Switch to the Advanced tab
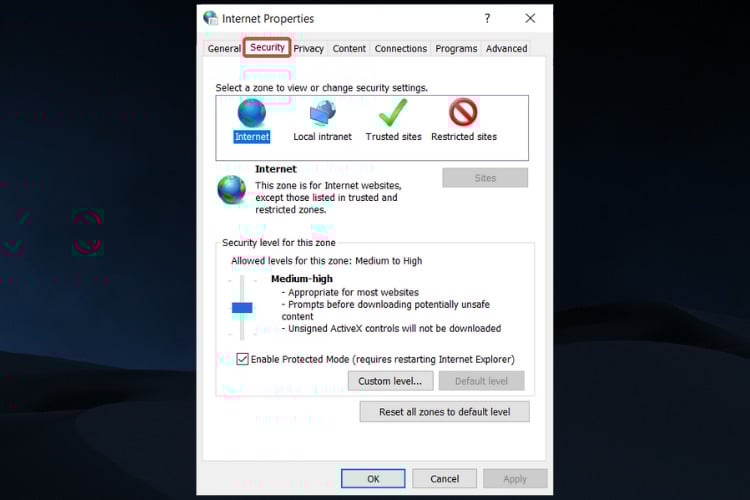 click(507, 48)
